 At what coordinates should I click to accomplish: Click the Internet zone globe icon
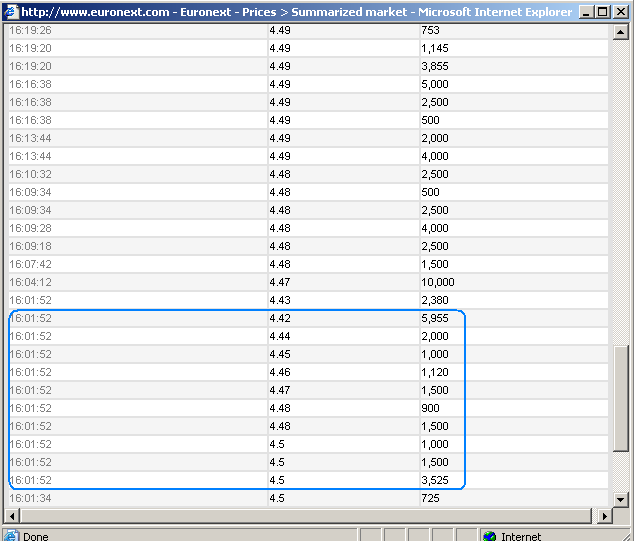[490, 537]
